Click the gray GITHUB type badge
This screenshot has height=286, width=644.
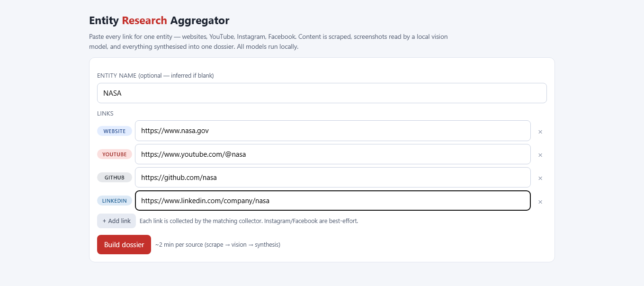click(x=115, y=178)
